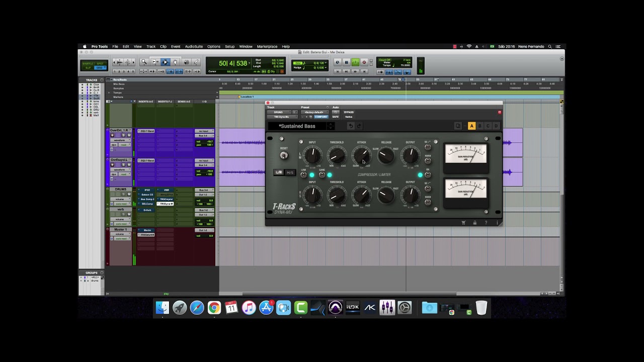Open the AudioSuite menu
Image resolution: width=644 pixels, height=362 pixels.
(194, 47)
